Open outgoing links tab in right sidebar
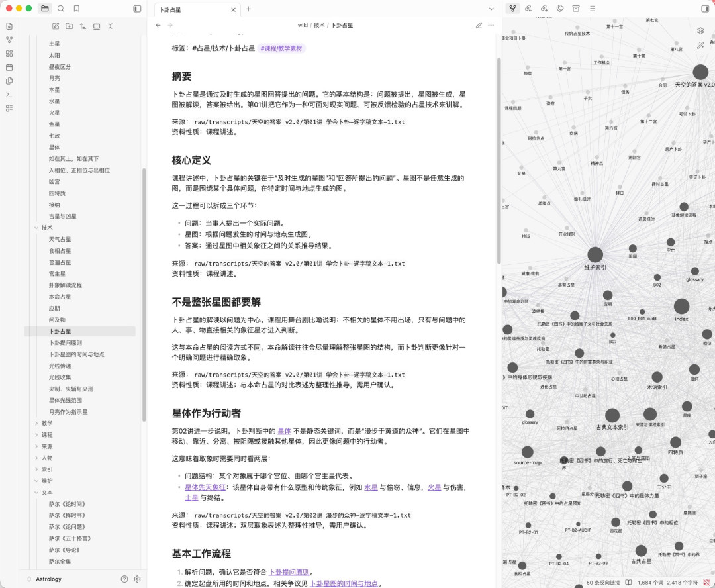 (x=544, y=8)
